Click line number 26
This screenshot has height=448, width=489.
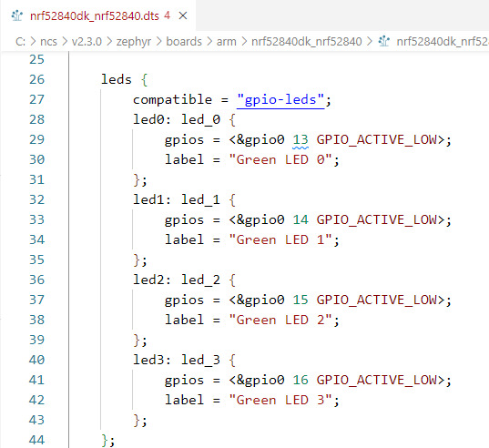click(x=36, y=79)
